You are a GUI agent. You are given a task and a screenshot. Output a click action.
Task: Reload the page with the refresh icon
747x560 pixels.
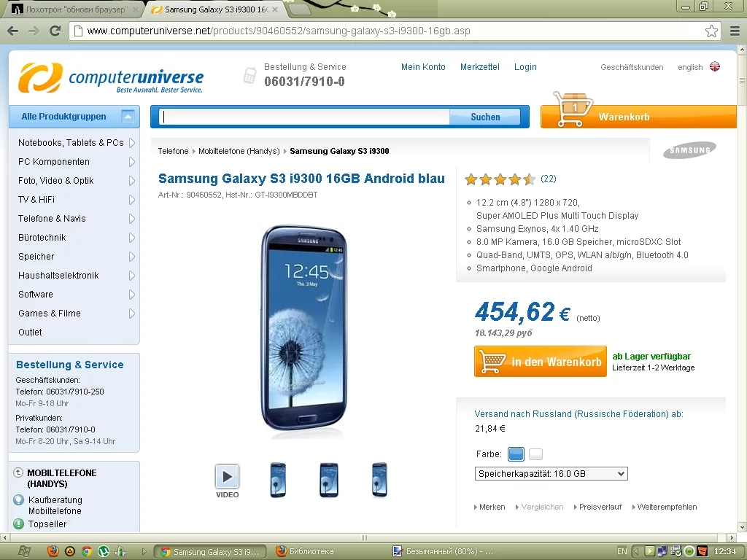(x=55, y=31)
